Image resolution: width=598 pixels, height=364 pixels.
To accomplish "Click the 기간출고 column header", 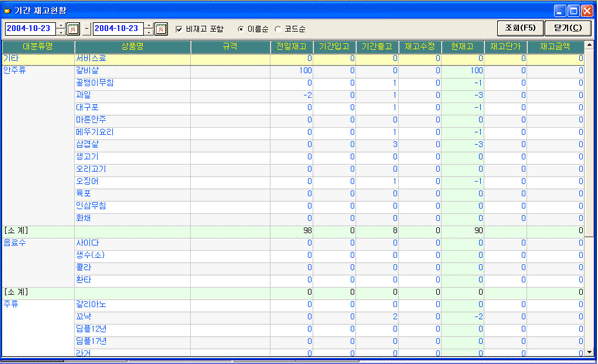I will (377, 47).
